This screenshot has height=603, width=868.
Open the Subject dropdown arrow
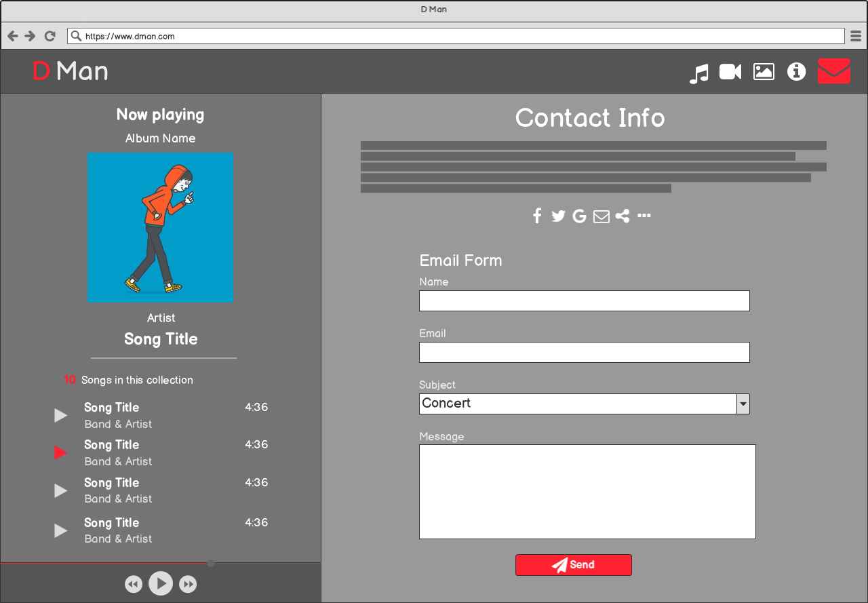(743, 404)
